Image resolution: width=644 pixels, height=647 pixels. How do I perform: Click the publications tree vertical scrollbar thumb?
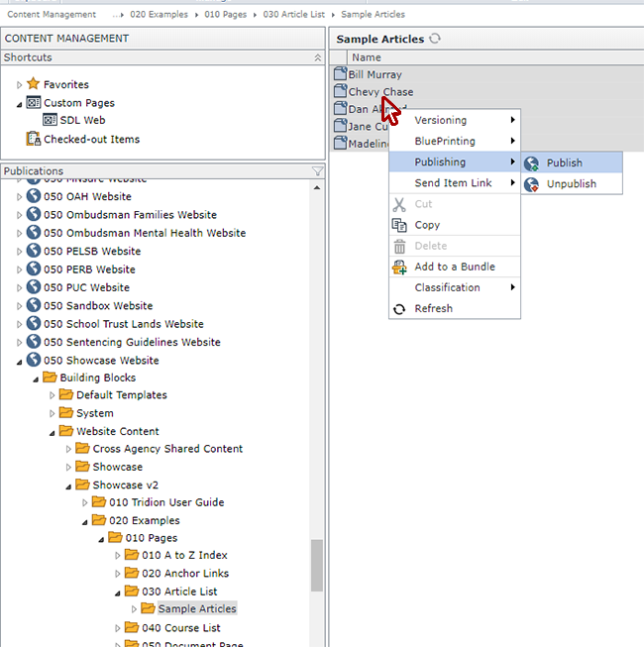[x=317, y=565]
